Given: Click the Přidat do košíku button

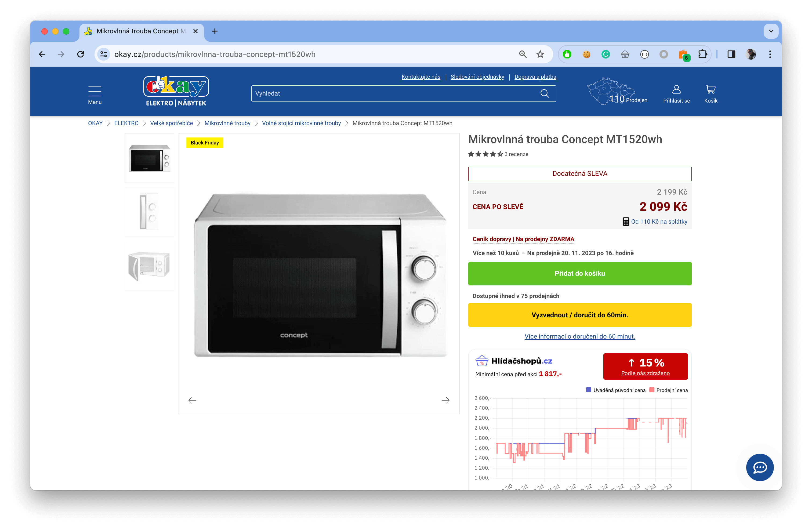Looking at the screenshot, I should (579, 273).
